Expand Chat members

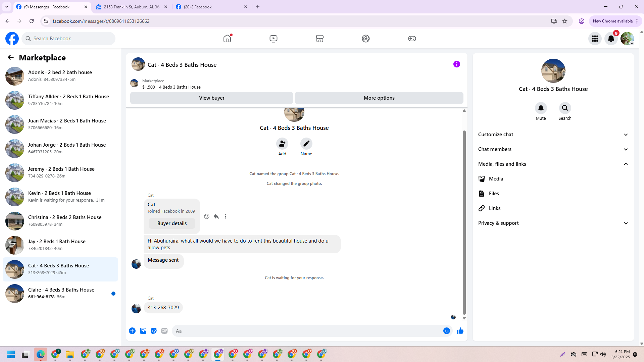tap(553, 149)
